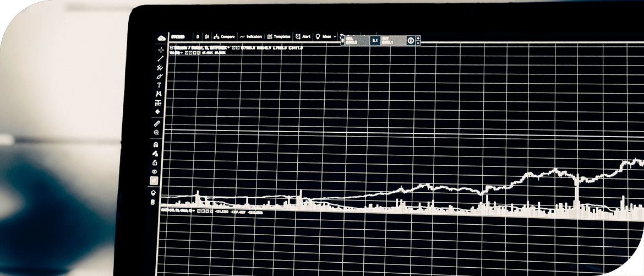Select the prediction and measurement tool

point(158,102)
